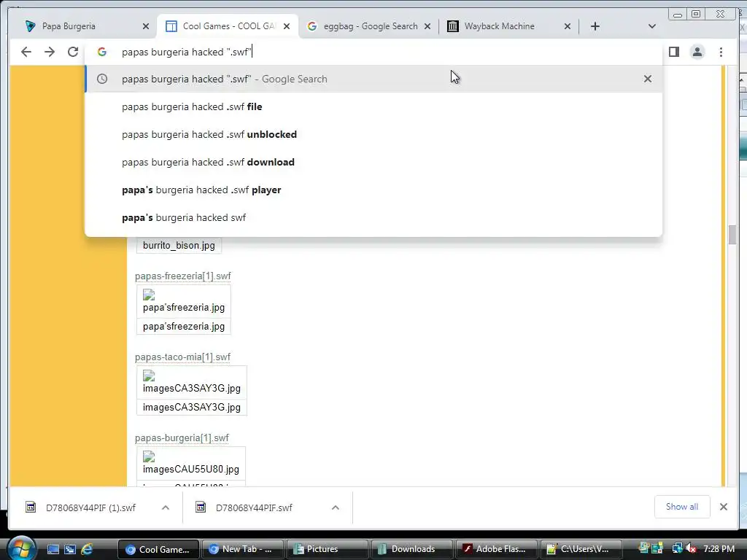Close the Wayback Machine tab

point(568,26)
